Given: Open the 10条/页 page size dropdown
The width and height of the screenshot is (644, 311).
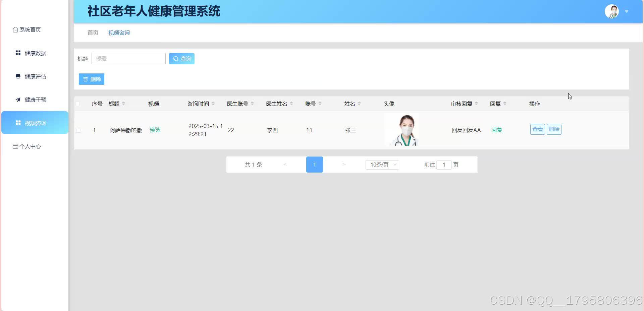Looking at the screenshot, I should click(x=382, y=165).
